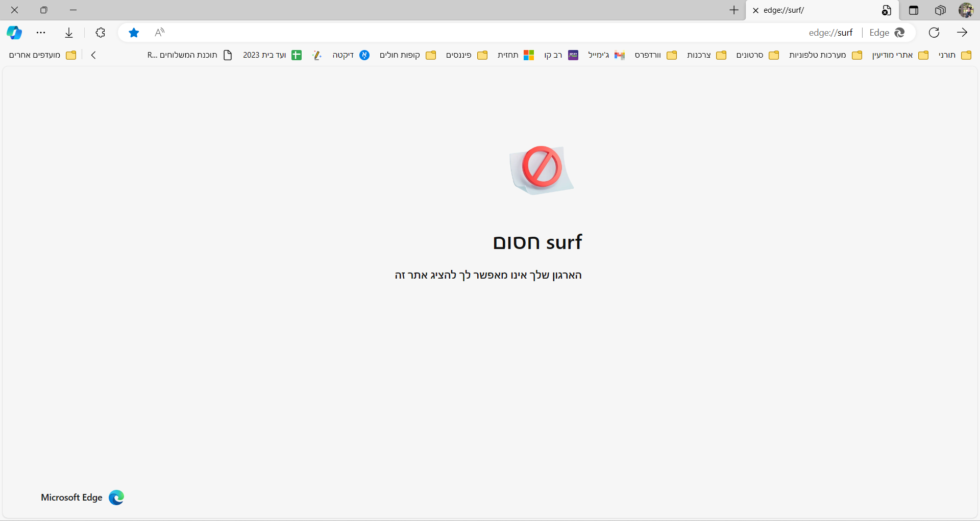Start Read aloud from the address bar
The height and width of the screenshot is (521, 980).
[x=160, y=33]
